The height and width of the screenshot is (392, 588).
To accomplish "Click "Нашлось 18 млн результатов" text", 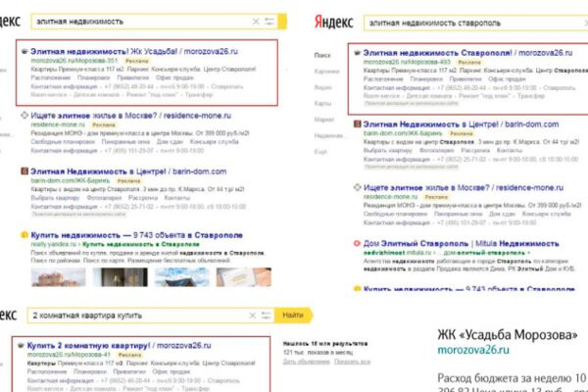I will 325,344.
